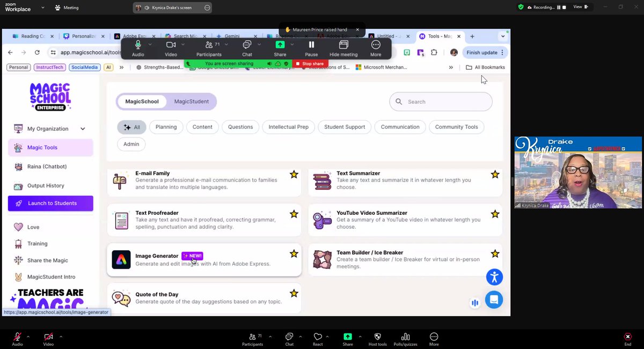Viewport: 644px width, 349px height.
Task: Toggle favorite star on Image Generator
Action: point(294,254)
